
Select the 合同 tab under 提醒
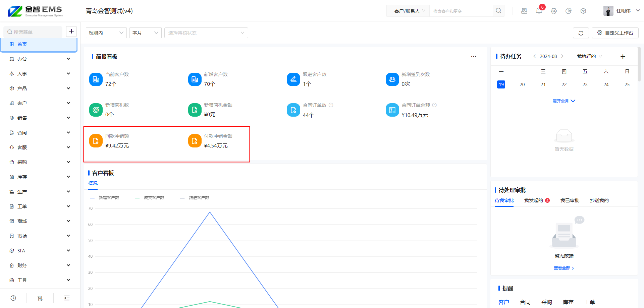point(525,302)
